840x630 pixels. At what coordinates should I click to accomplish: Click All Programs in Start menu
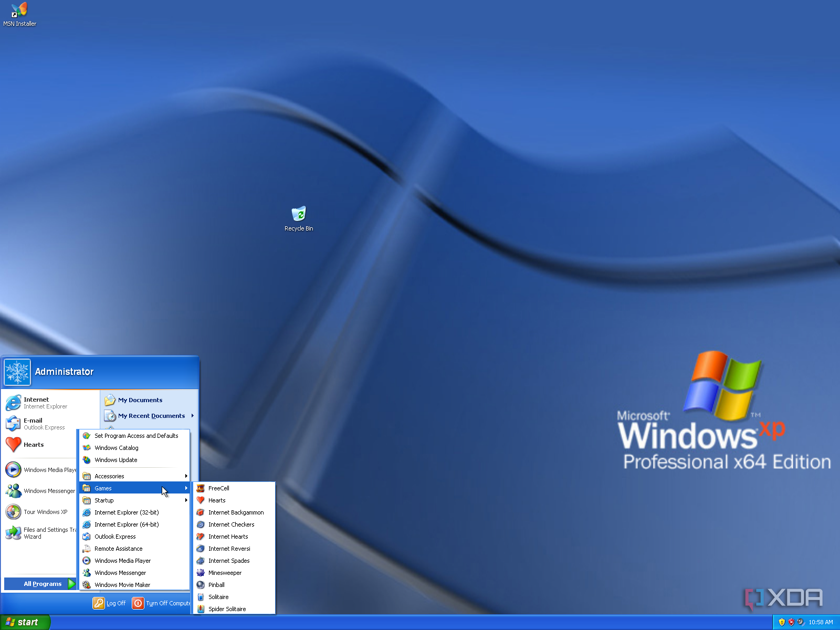click(x=42, y=584)
